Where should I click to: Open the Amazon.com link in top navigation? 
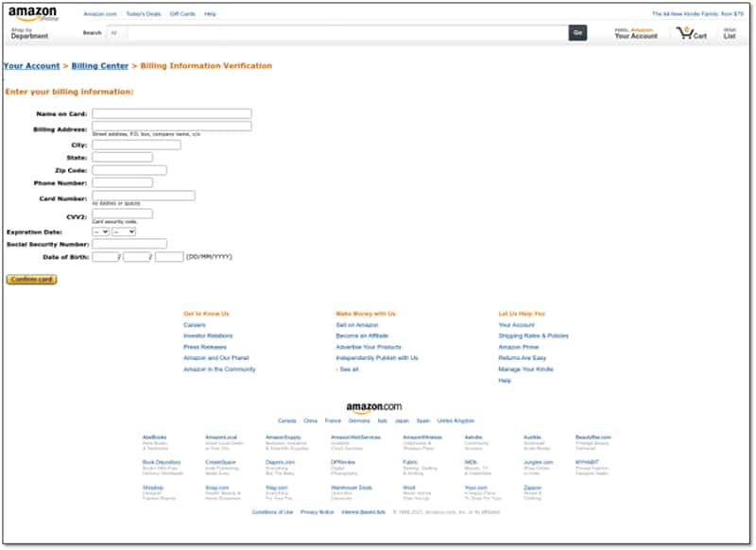pyautogui.click(x=100, y=14)
